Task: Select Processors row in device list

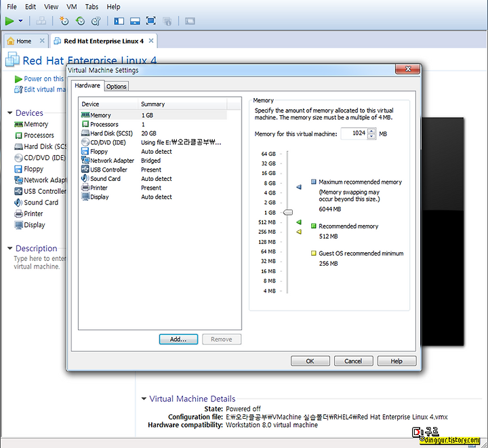Action: pyautogui.click(x=154, y=124)
